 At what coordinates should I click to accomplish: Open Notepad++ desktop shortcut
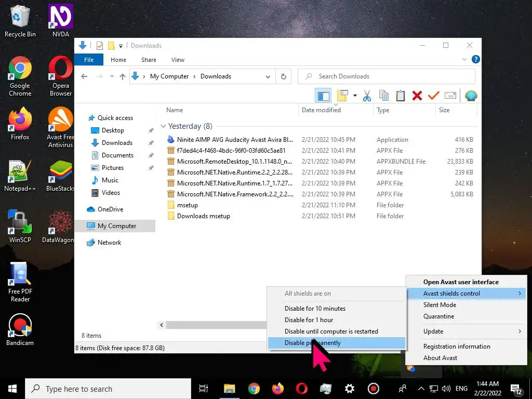point(20,176)
